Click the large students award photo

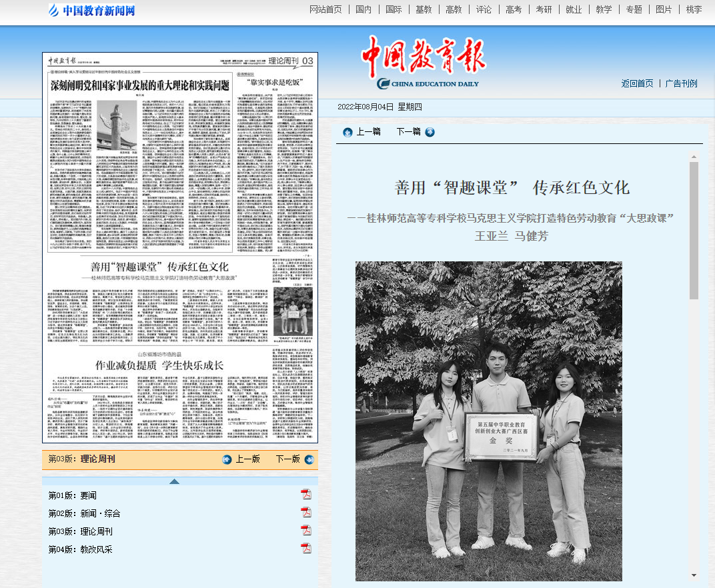(x=489, y=421)
